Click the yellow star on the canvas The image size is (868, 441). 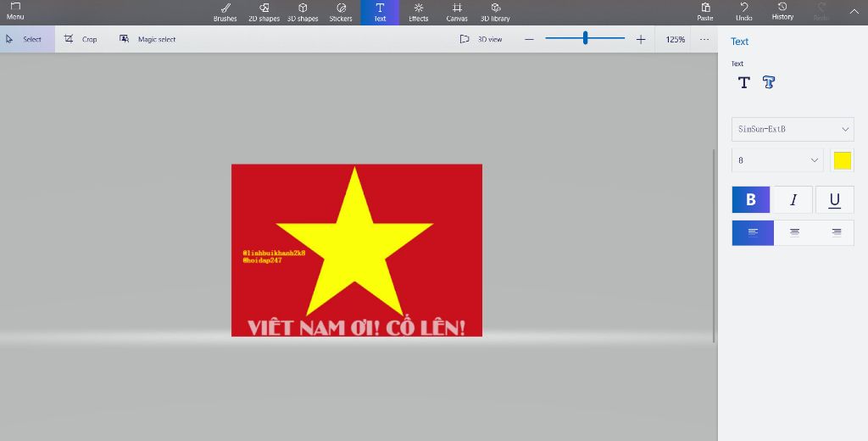[354, 243]
